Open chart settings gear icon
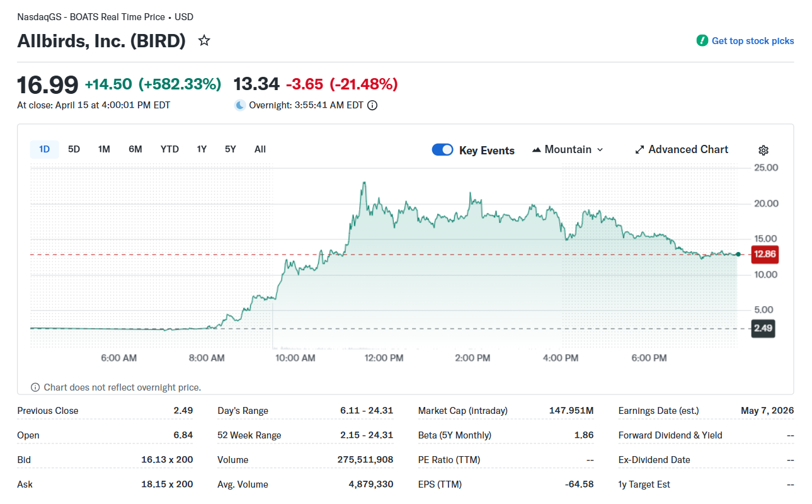Image resolution: width=812 pixels, height=504 pixels. [x=763, y=150]
